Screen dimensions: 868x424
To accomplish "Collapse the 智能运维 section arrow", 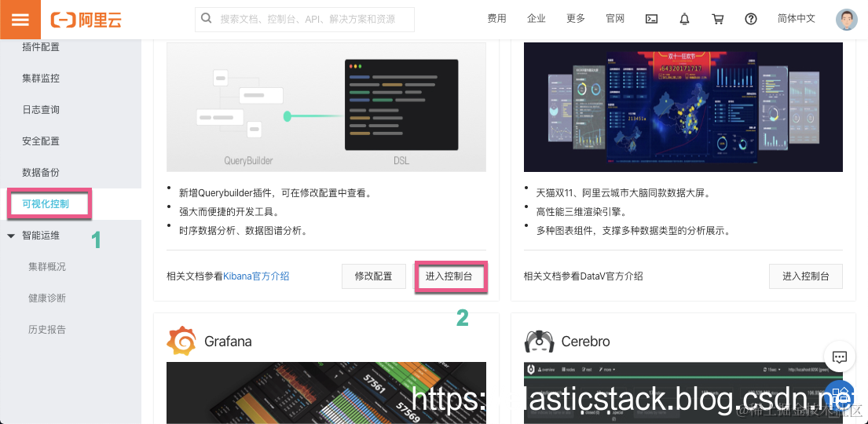I will tap(11, 236).
